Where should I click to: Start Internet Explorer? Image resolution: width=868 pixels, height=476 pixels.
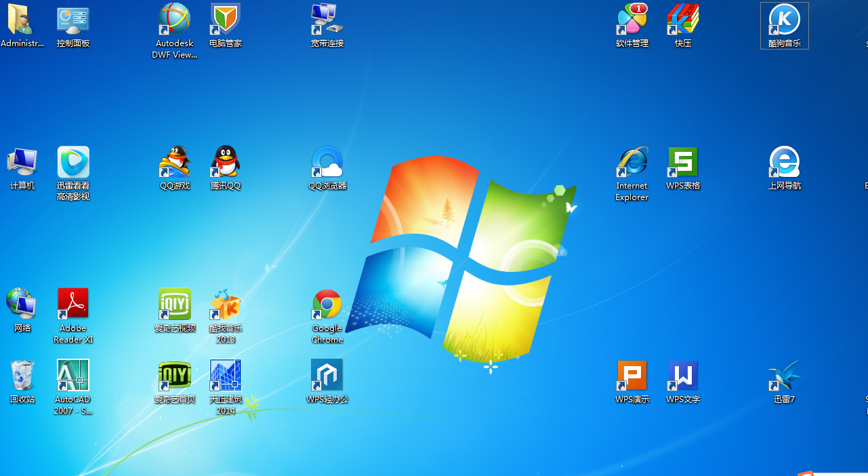632,163
